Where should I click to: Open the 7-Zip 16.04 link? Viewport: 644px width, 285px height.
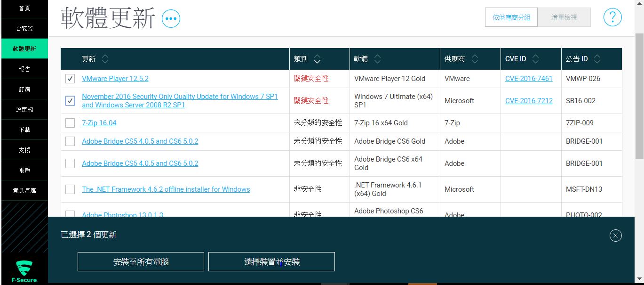pos(99,123)
